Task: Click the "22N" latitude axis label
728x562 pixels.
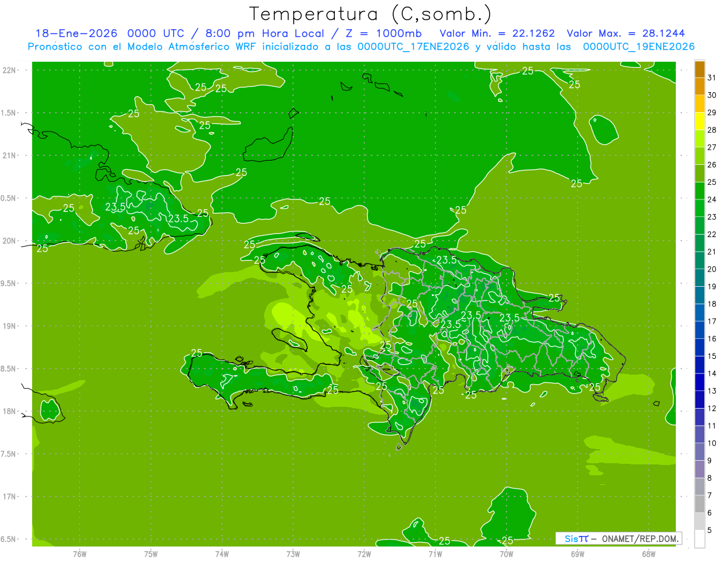Action: pos(10,70)
